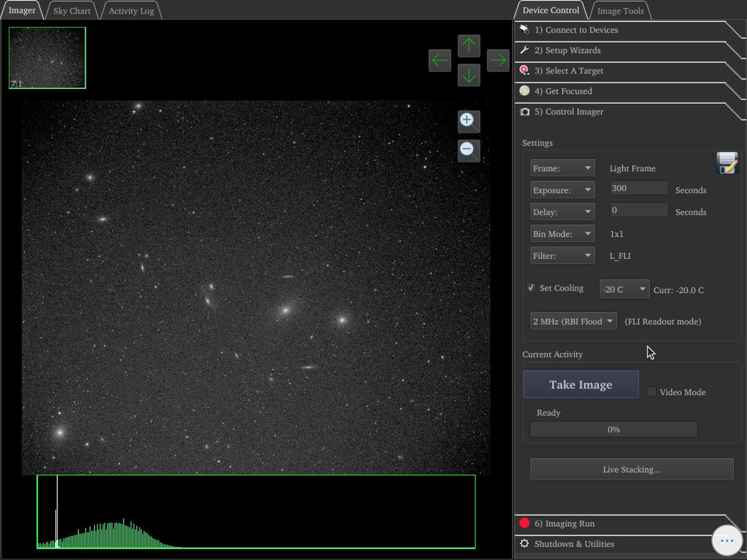Open save settings notepad icon
The height and width of the screenshot is (560, 747).
727,163
